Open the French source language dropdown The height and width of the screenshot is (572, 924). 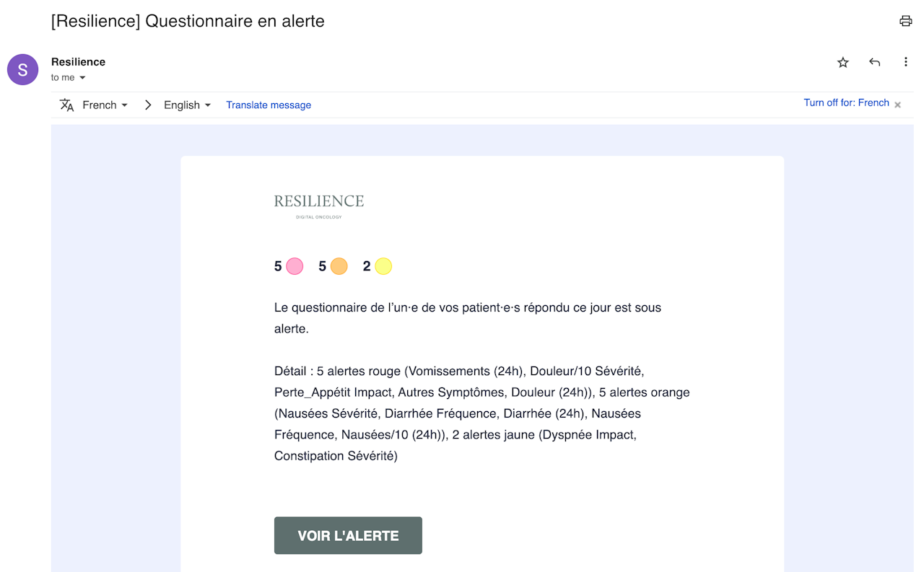[105, 105]
